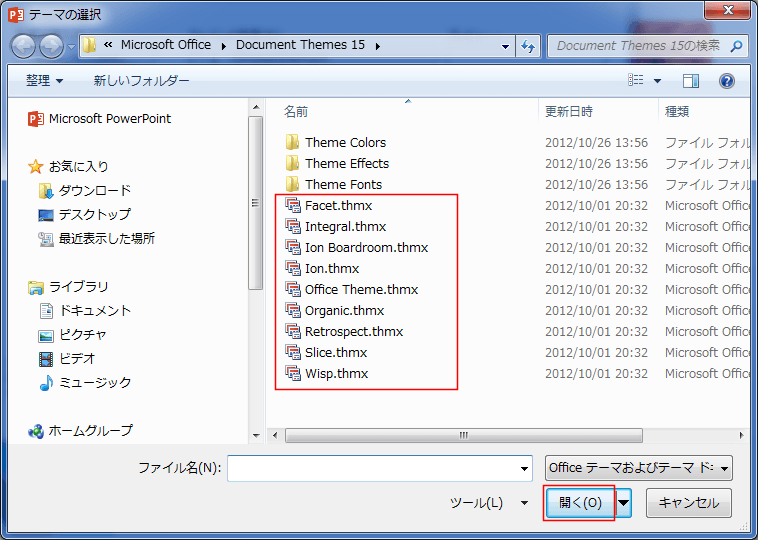
Task: Open recent locations dropdown beside the navigation arrows
Action: point(71,47)
